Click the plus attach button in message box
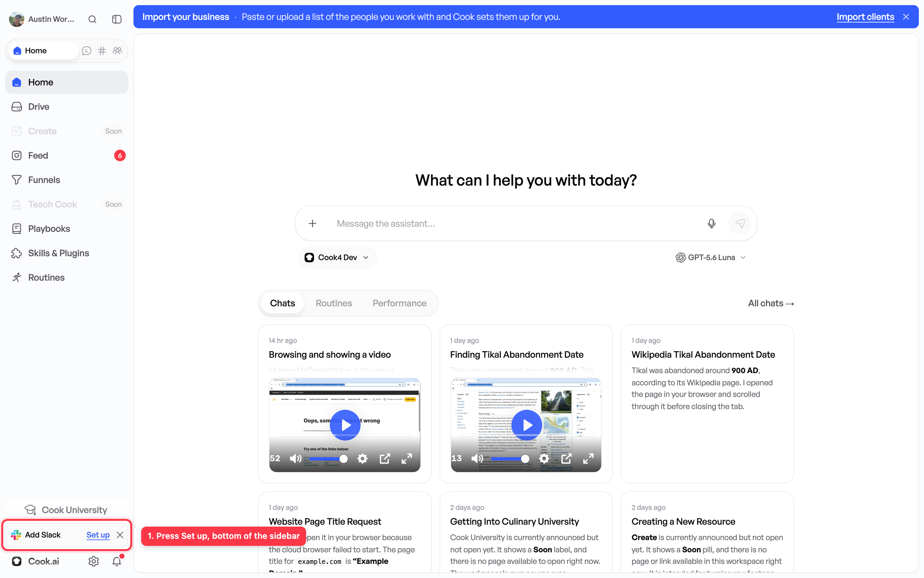 pos(312,223)
